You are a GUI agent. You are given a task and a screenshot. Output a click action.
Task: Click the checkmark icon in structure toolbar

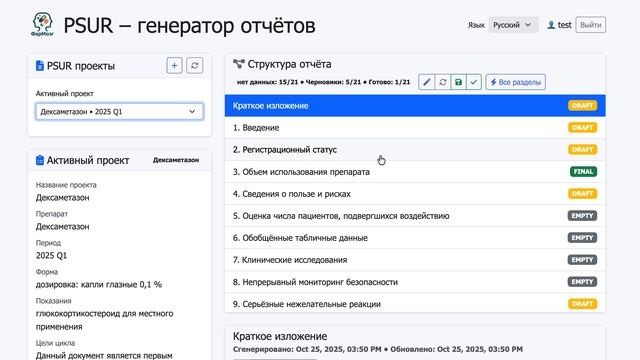click(x=474, y=82)
